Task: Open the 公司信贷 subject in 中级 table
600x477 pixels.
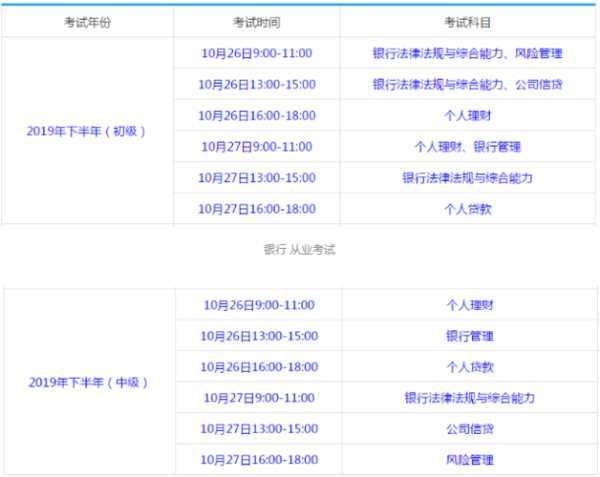Action: pyautogui.click(x=468, y=429)
